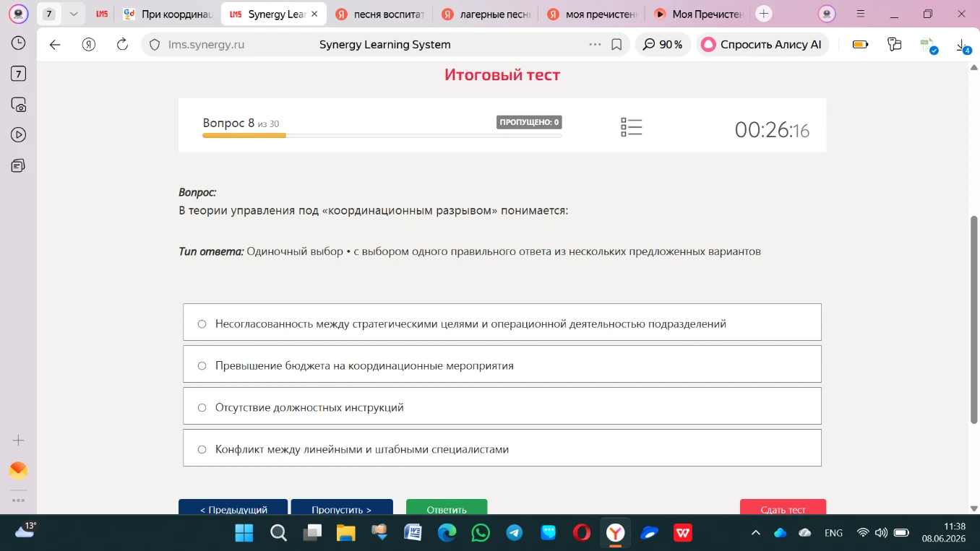Screen dimensions: 980x551
Task: Switch to 'Моя Пречистен' video tab
Action: click(699, 14)
